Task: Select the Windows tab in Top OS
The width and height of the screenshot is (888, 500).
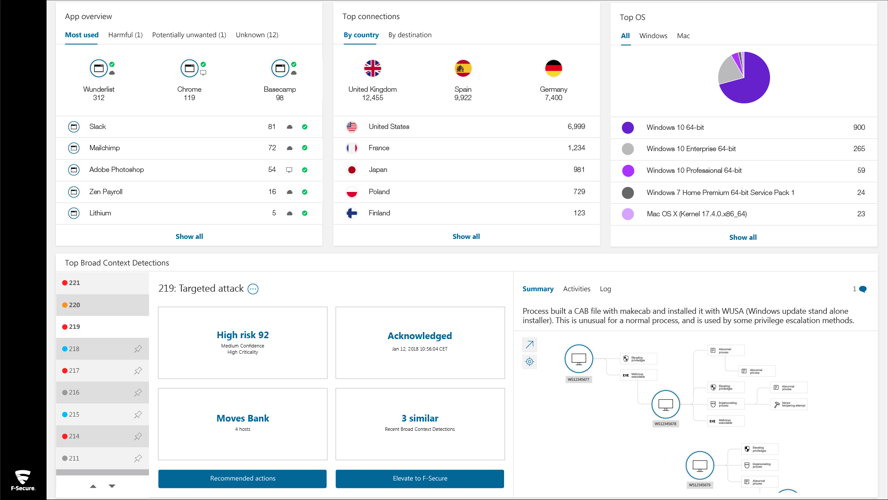Action: 653,36
